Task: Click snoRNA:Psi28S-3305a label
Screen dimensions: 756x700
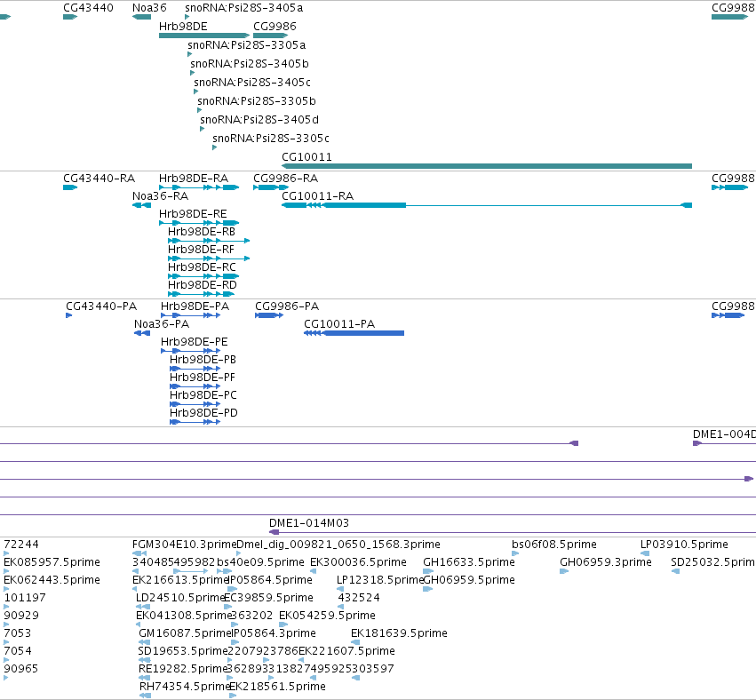Action: (x=246, y=44)
